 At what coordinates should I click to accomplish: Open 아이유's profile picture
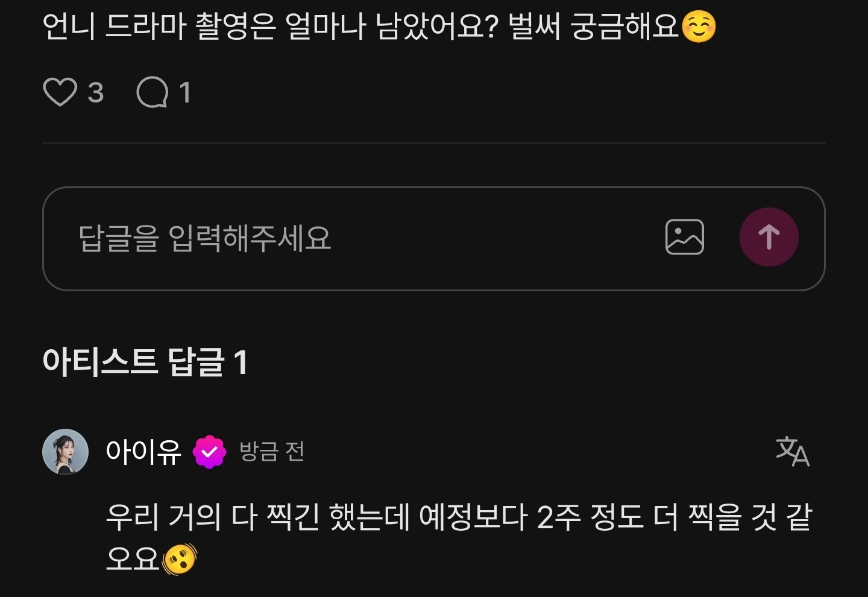pyautogui.click(x=65, y=452)
